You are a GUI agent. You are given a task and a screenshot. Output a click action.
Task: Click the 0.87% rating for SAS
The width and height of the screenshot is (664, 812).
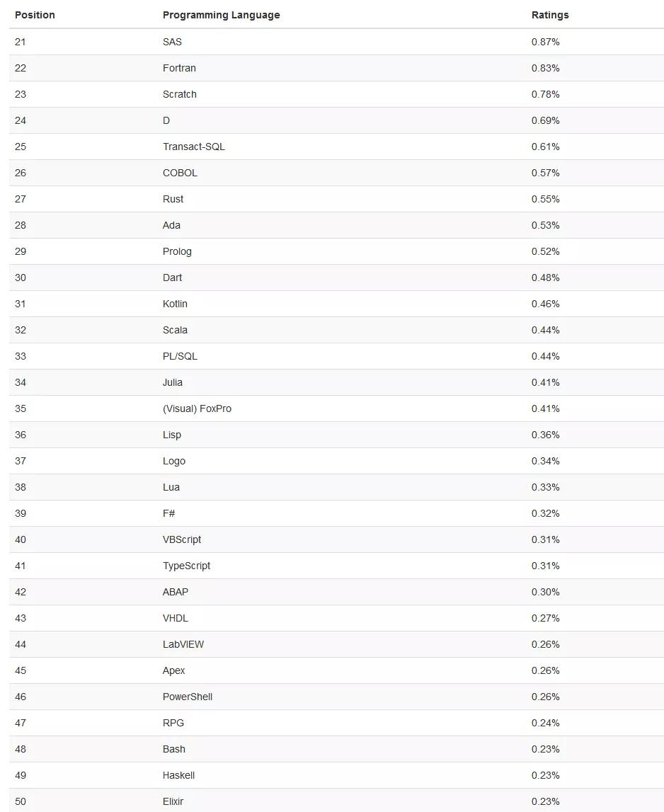point(545,42)
